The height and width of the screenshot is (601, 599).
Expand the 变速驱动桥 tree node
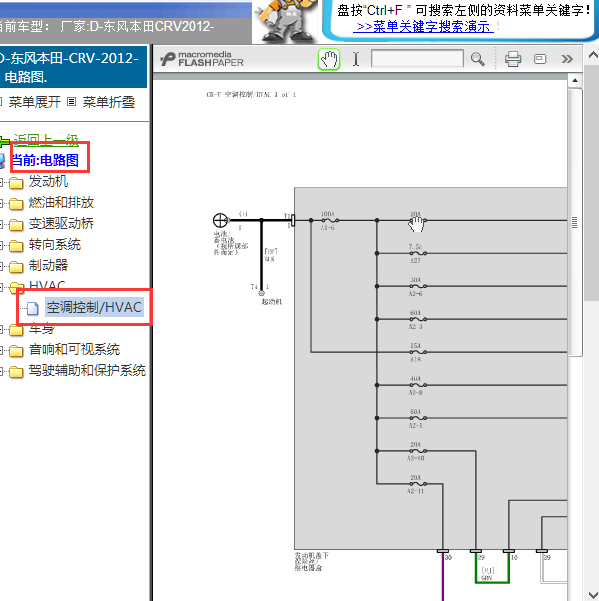click(x=1, y=225)
